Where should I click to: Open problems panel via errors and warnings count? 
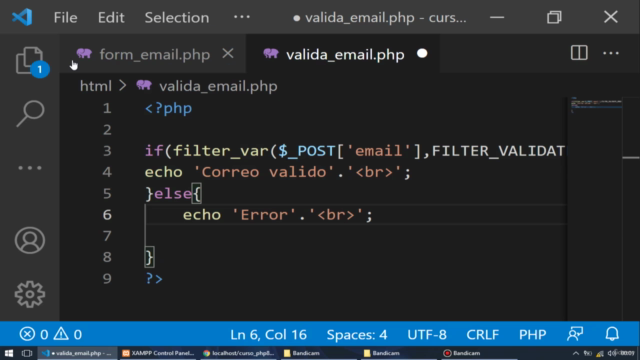(x=51, y=334)
